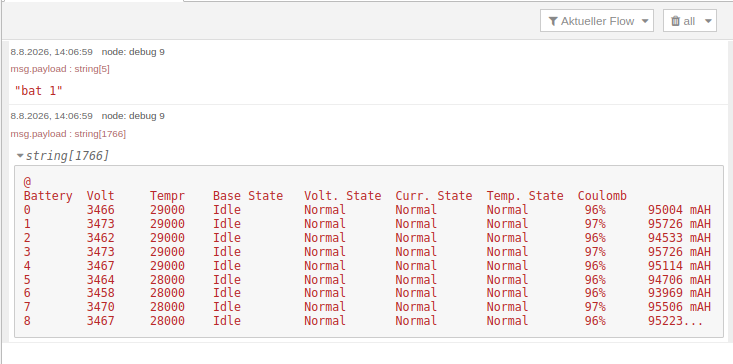Image resolution: width=733 pixels, height=364 pixels.
Task: Click the 93969 mAH capacity value
Action: [679, 293]
